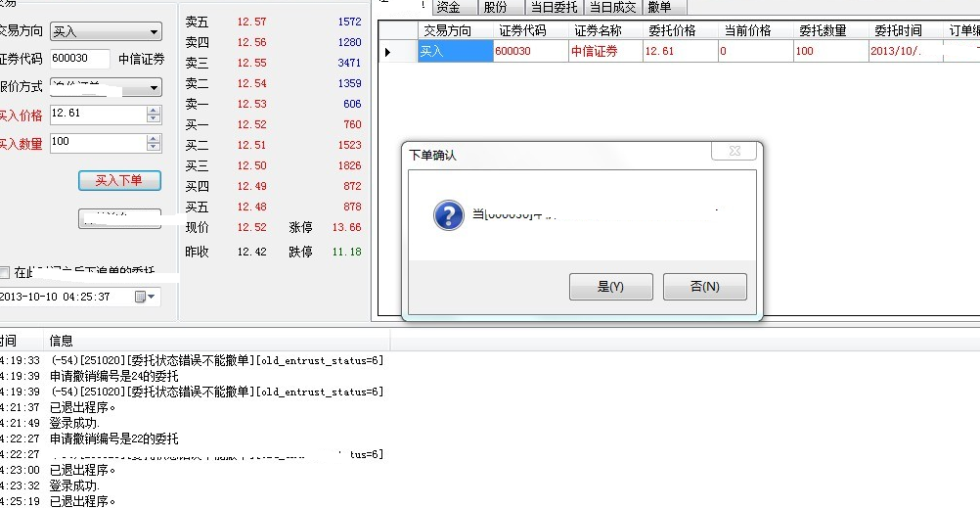This screenshot has height=508, width=980.
Task: Click the 买二 price 12.51
Action: coord(252,145)
